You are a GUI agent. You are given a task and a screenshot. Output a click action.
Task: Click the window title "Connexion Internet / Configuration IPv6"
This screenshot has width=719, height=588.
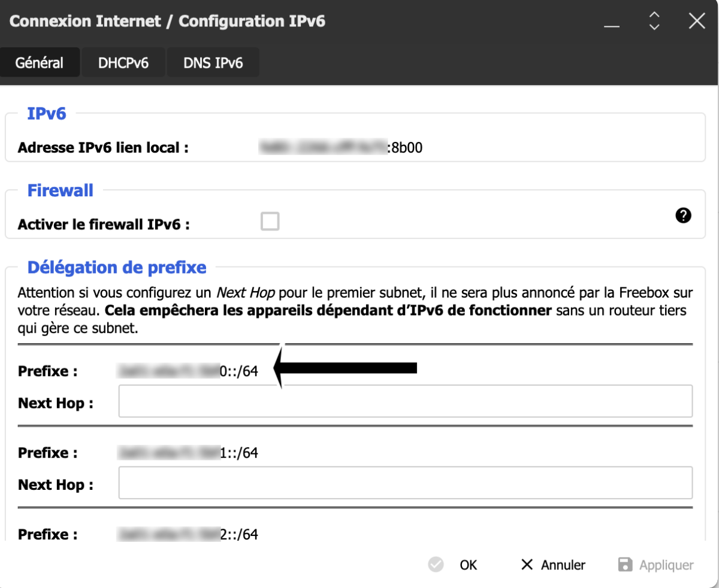tap(168, 22)
